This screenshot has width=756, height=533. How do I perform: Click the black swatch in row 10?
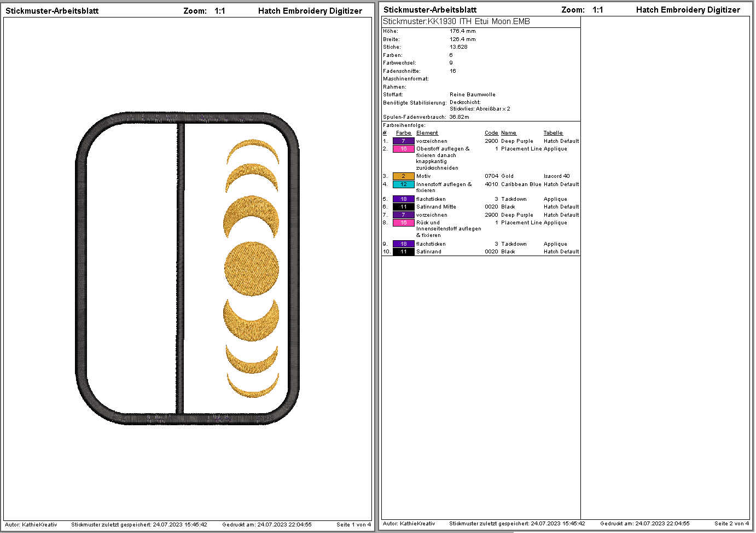(403, 252)
